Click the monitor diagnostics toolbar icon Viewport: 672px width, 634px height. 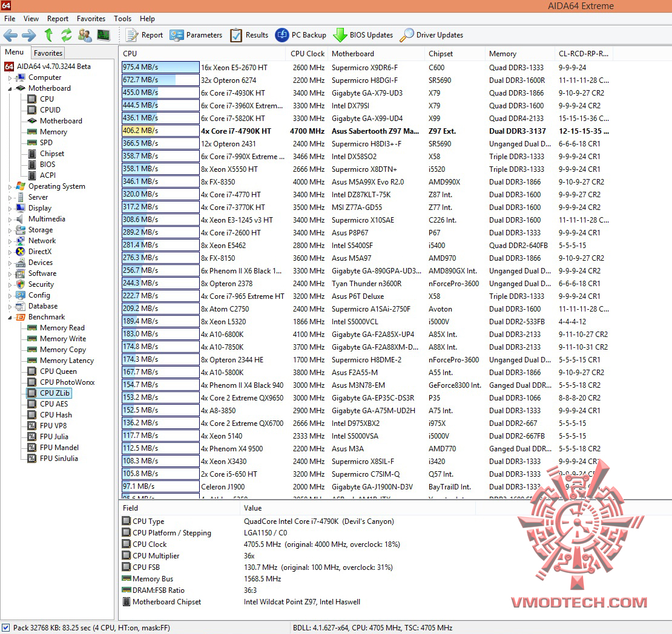pyautogui.click(x=104, y=35)
